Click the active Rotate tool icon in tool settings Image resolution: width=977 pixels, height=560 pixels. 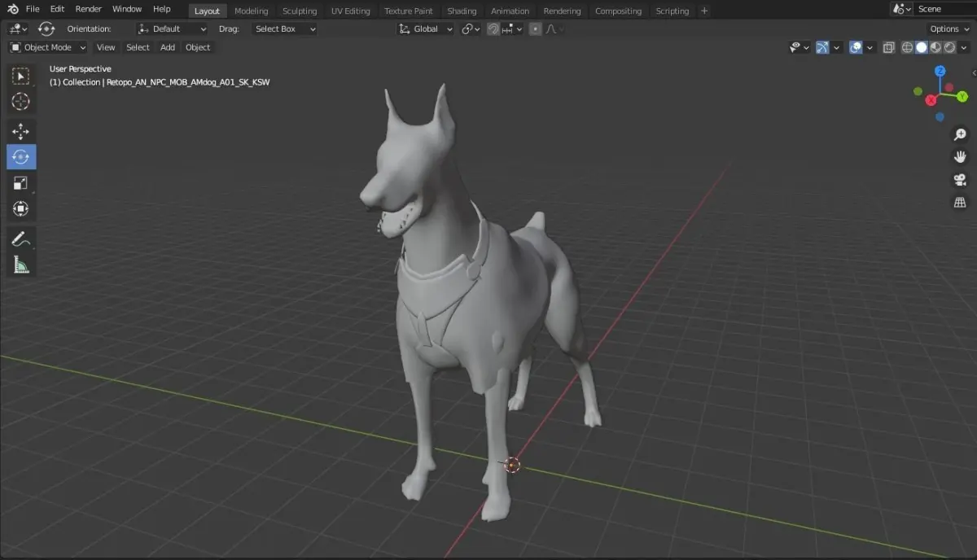point(46,28)
